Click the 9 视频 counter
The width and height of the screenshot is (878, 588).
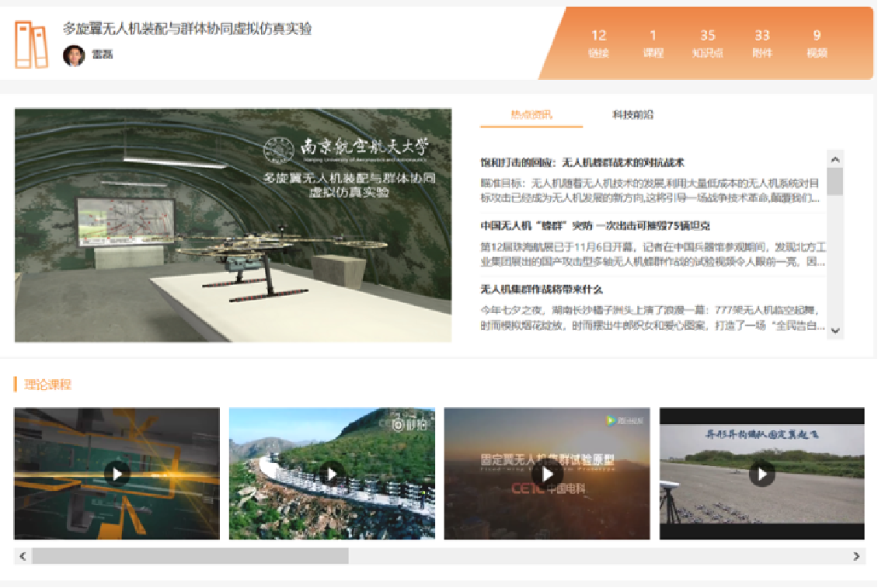817,44
